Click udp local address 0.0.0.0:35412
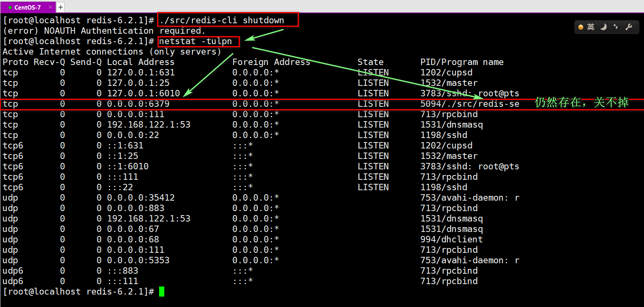Screen dimensions: 644x307 141,197
